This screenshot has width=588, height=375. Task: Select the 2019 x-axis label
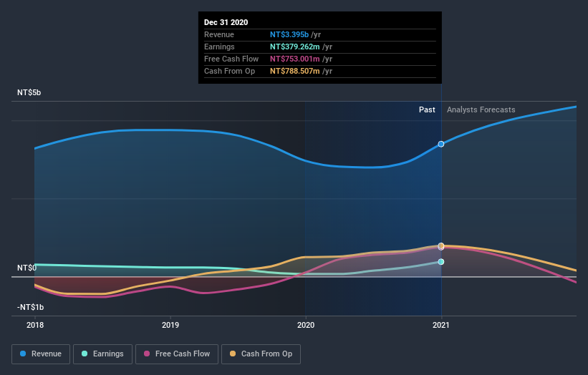coord(170,325)
